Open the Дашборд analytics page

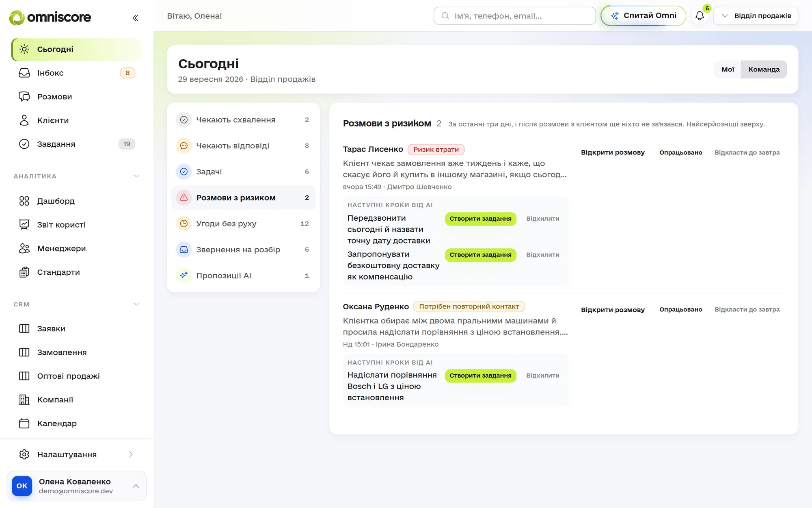point(77,201)
